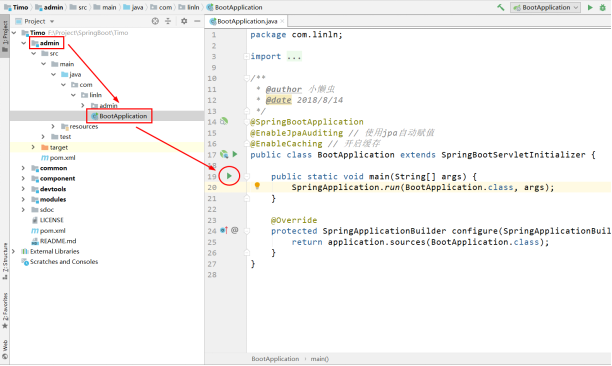612x366 pixels.
Task: Open the Structure tool window sidebar tab
Action: (5, 261)
